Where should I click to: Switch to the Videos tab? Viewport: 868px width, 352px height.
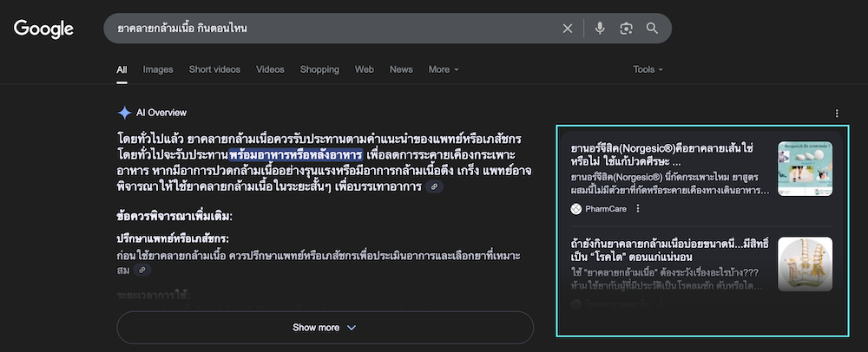click(270, 69)
